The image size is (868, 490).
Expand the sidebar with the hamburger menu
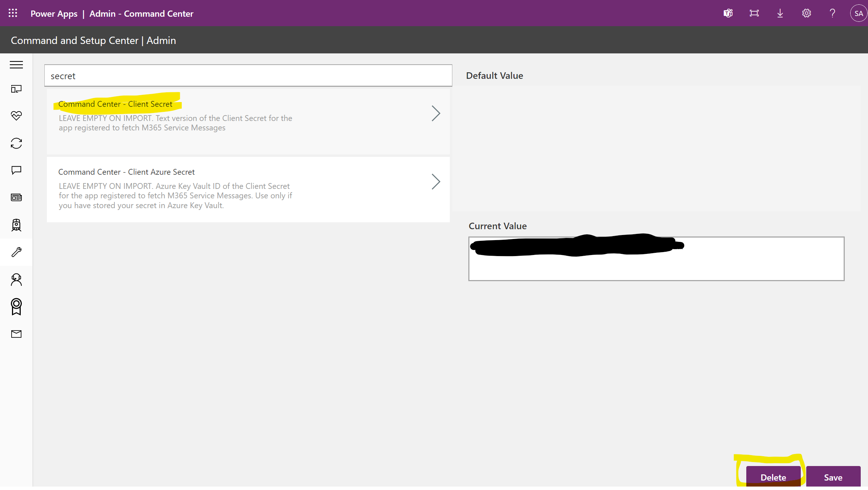(x=16, y=65)
